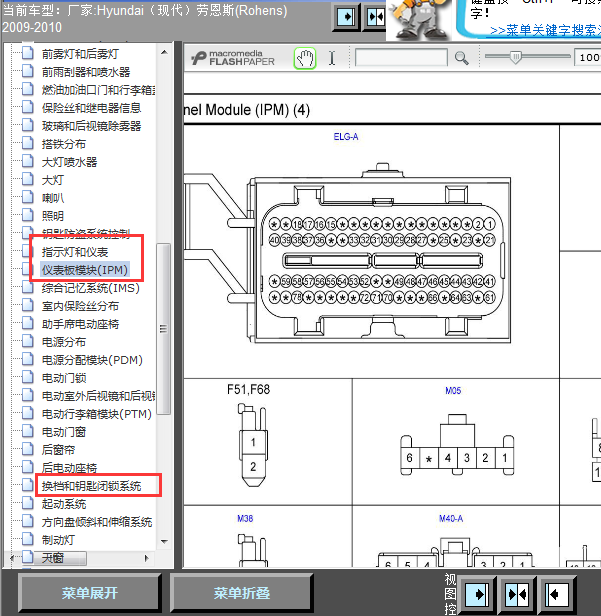Click document icon beside 制动灯
The image size is (601, 616).
pos(27,539)
